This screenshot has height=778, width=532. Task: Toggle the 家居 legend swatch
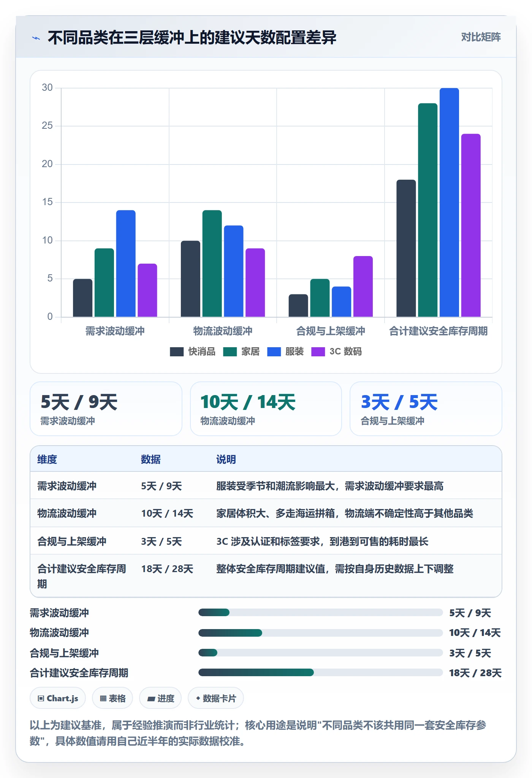pos(230,352)
